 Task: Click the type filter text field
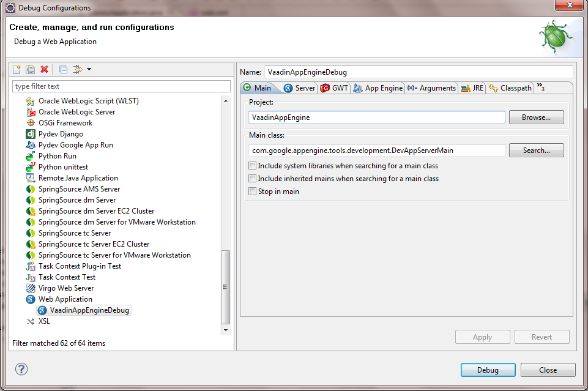121,86
